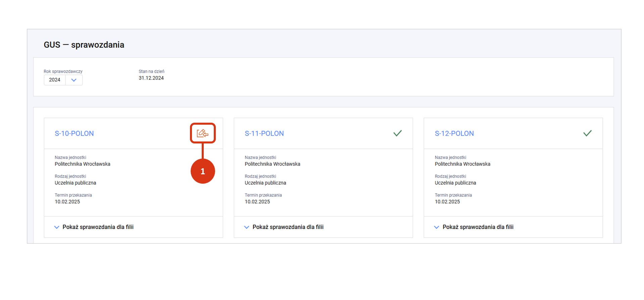Expand branch reports under S-10-POLON
The width and height of the screenshot is (644, 300).
pos(94,227)
